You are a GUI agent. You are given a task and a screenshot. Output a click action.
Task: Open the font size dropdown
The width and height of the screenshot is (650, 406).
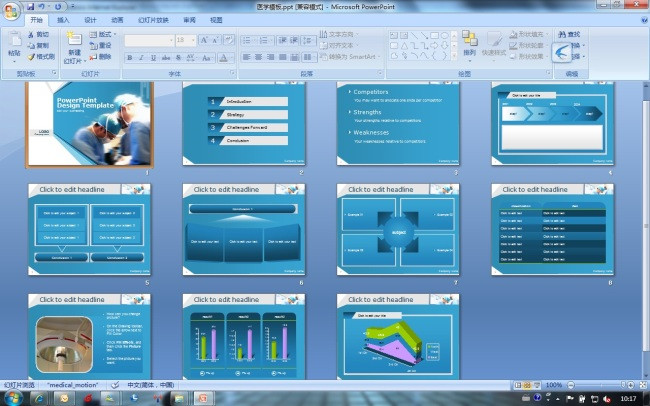click(192, 40)
